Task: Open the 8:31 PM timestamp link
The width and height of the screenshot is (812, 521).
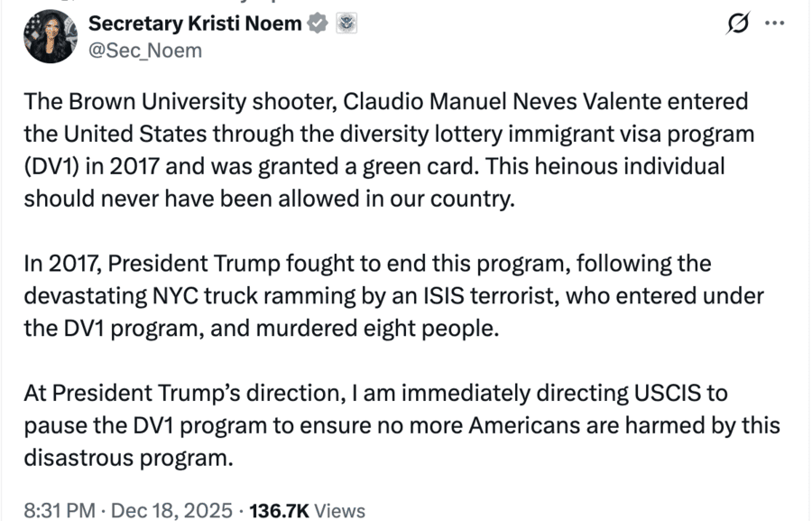Action: 59,510
